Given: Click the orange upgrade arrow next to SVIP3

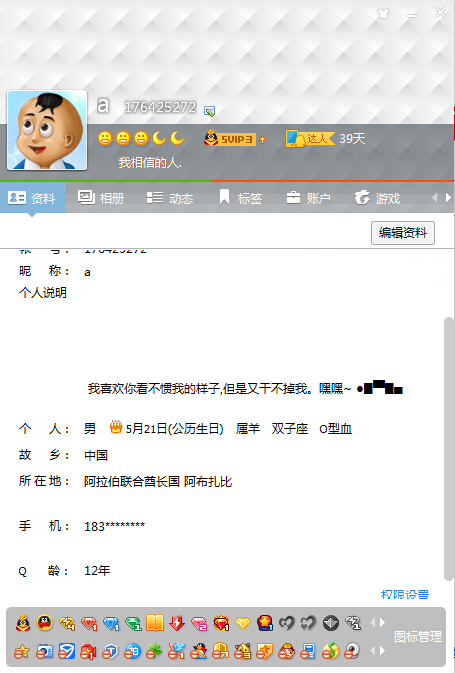Looking at the screenshot, I should click(262, 139).
